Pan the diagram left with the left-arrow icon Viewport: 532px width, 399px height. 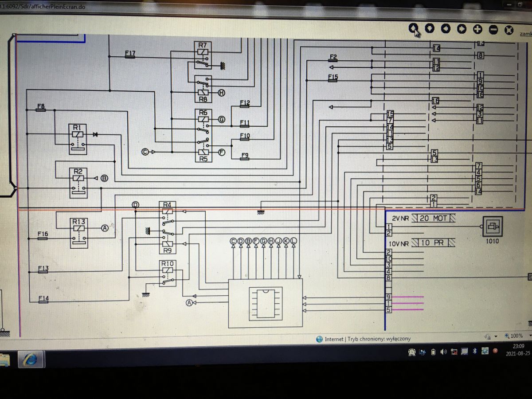pyautogui.click(x=446, y=29)
